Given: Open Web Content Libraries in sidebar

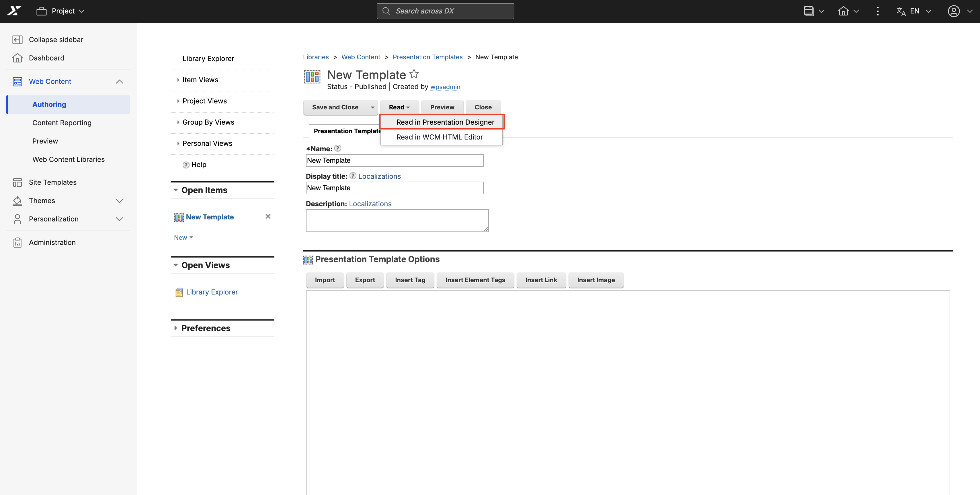Looking at the screenshot, I should 69,159.
